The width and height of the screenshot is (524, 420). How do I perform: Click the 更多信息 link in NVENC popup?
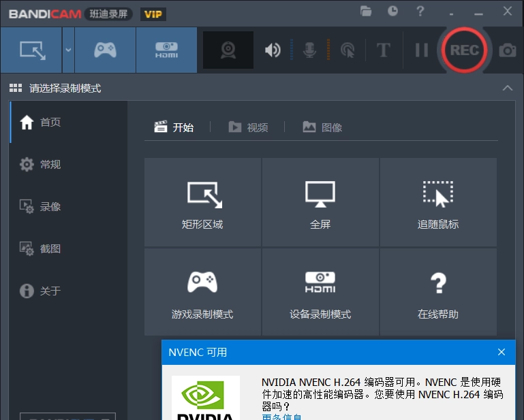click(x=281, y=417)
